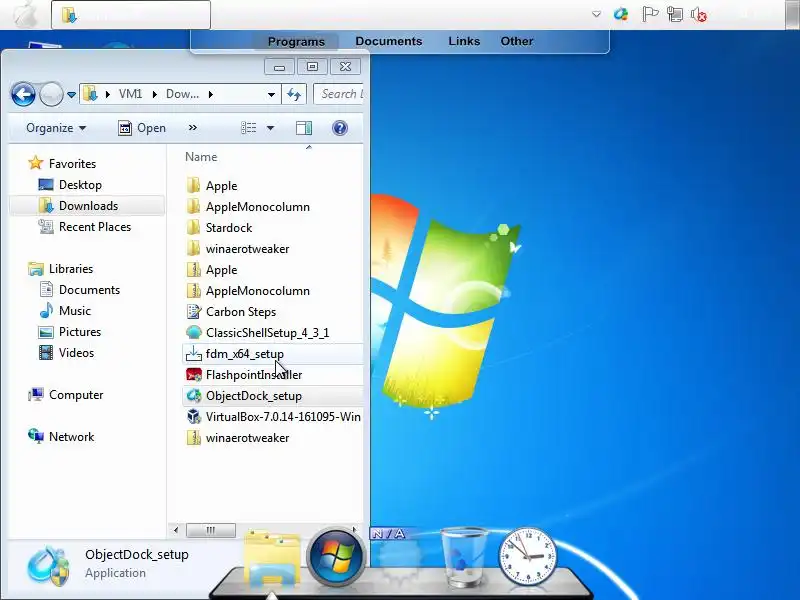The image size is (800, 600).
Task: Open the Recycle Bin in dock
Action: [x=463, y=557]
